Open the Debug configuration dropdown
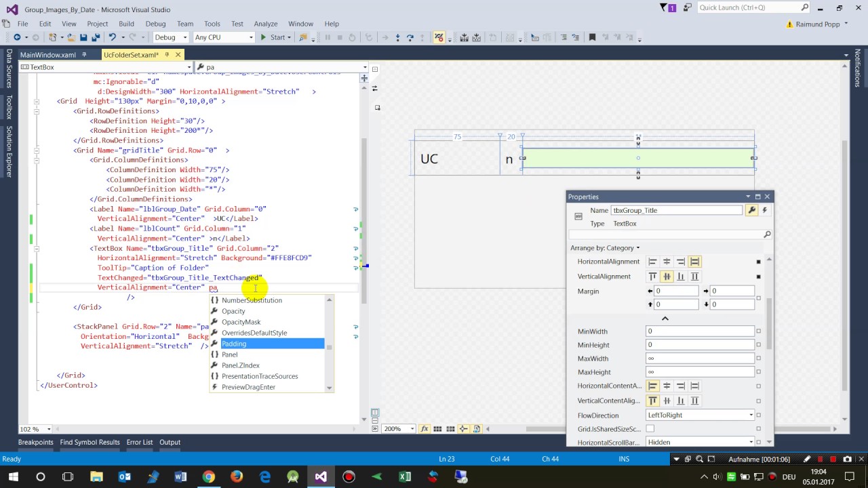The height and width of the screenshot is (488, 868). [x=170, y=37]
